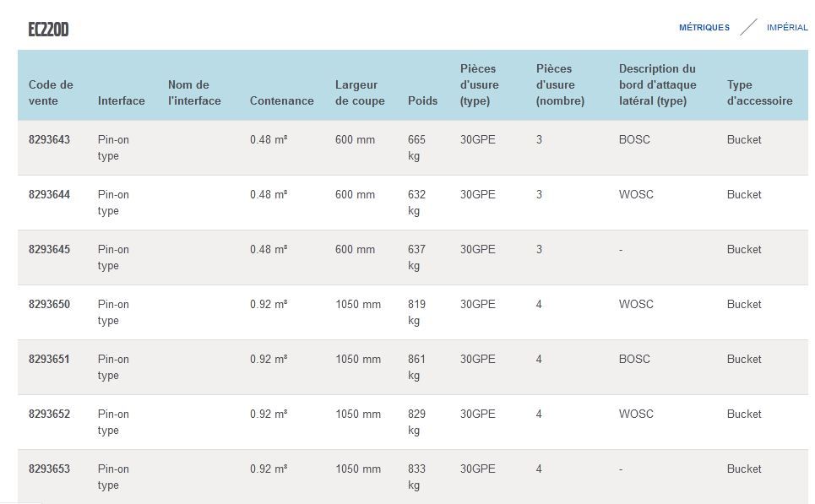The width and height of the screenshot is (815, 504).
Task: Sort by Code de vente column header
Action: coord(51,93)
